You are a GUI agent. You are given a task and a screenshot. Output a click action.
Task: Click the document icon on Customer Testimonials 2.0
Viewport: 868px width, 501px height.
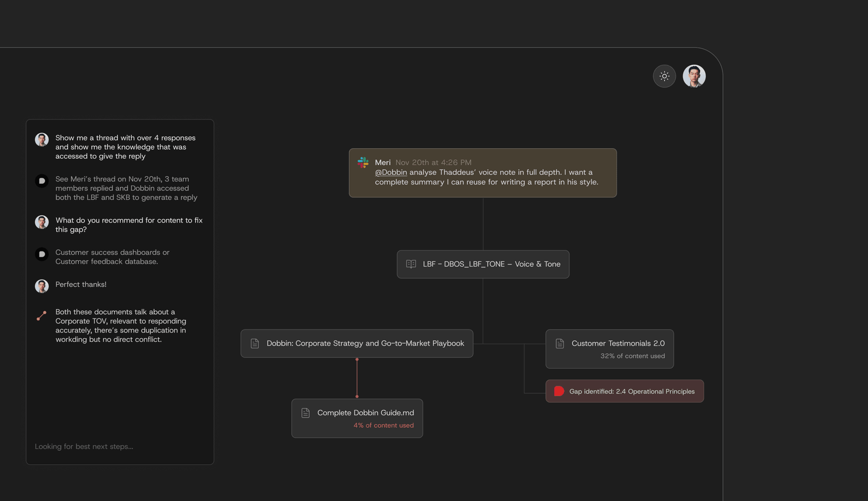click(x=560, y=343)
